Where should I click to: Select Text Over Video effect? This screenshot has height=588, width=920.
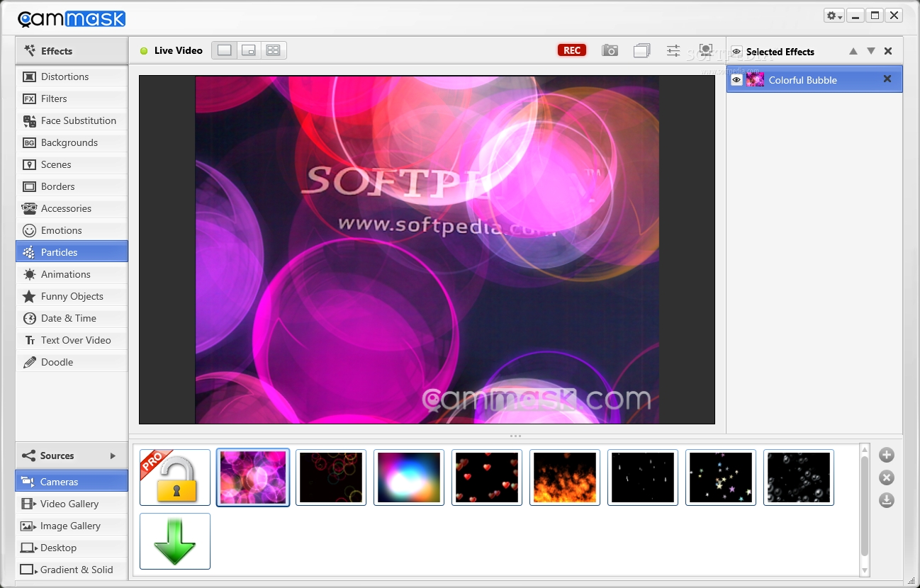pos(72,340)
